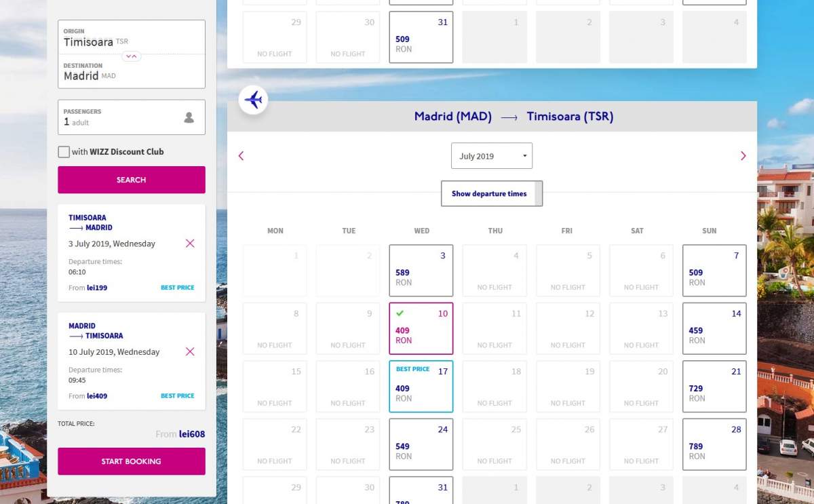The image size is (814, 504).
Task: Open the July 2019 month dropdown
Action: tap(491, 156)
